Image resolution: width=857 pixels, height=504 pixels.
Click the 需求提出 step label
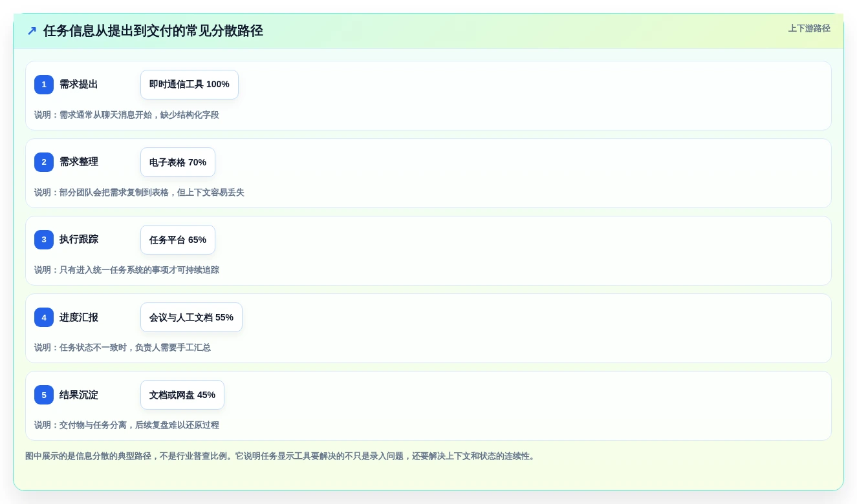coord(79,85)
